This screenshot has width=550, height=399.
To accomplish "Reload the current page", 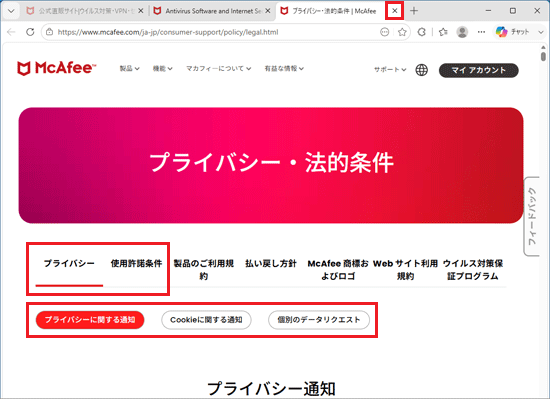I will (x=30, y=32).
